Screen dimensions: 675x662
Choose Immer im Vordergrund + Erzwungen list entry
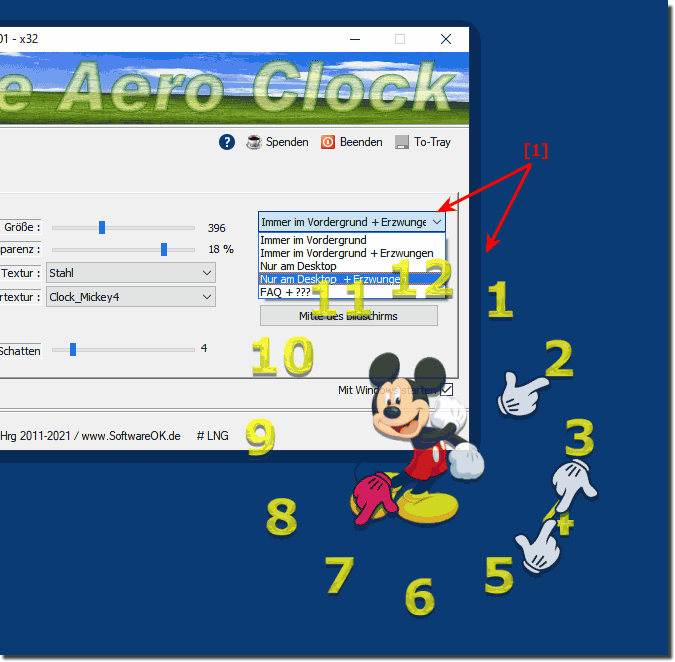(x=351, y=253)
